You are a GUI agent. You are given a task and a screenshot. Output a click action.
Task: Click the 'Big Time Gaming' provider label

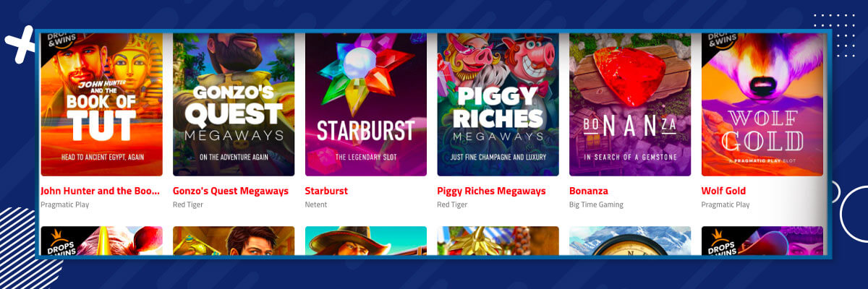[x=596, y=205]
